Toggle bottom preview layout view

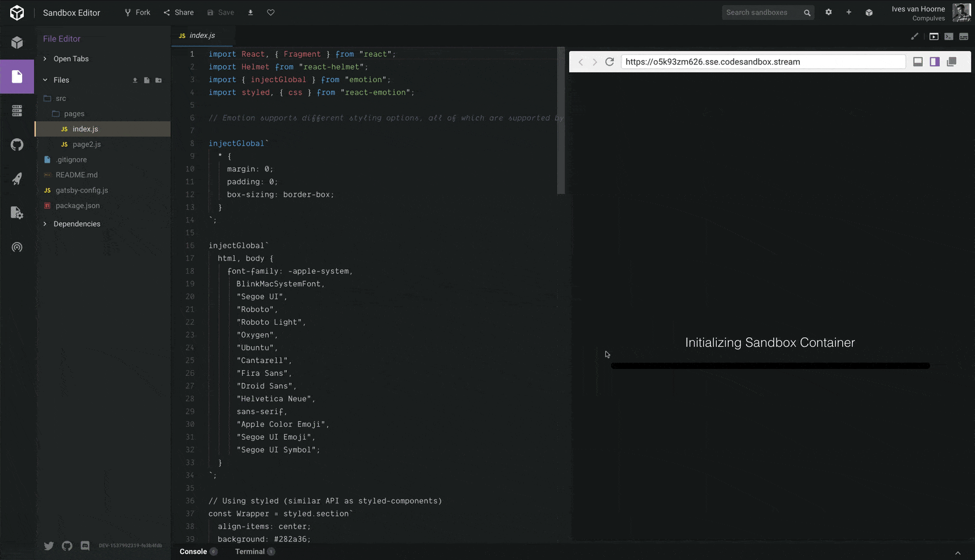918,62
